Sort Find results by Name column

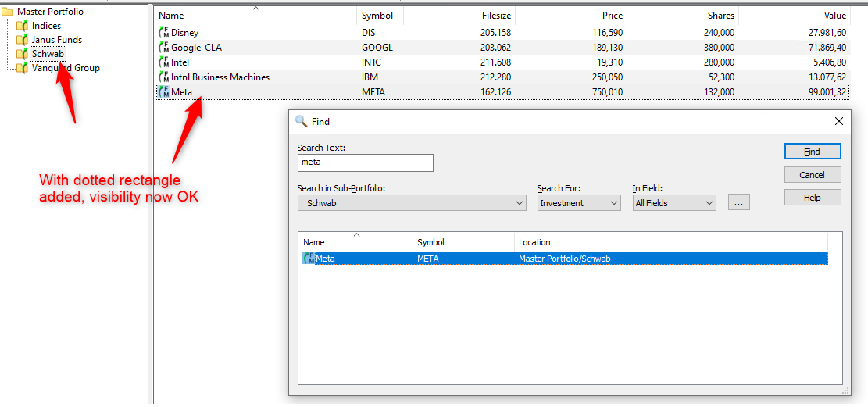356,242
